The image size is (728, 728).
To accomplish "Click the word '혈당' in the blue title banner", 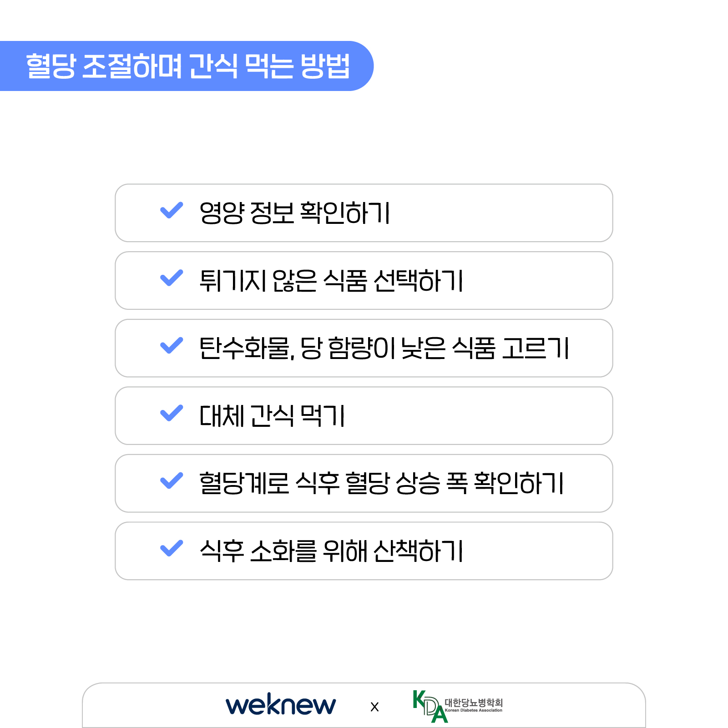I will [51, 66].
